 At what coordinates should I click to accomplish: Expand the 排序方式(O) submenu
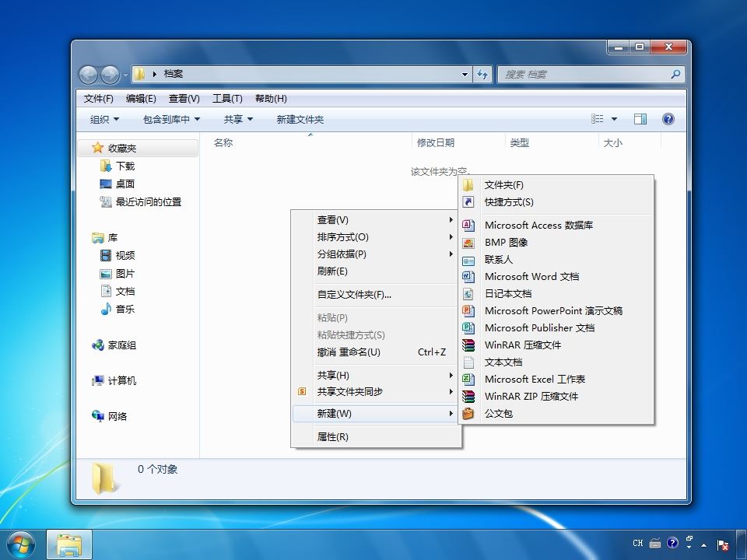(x=451, y=236)
